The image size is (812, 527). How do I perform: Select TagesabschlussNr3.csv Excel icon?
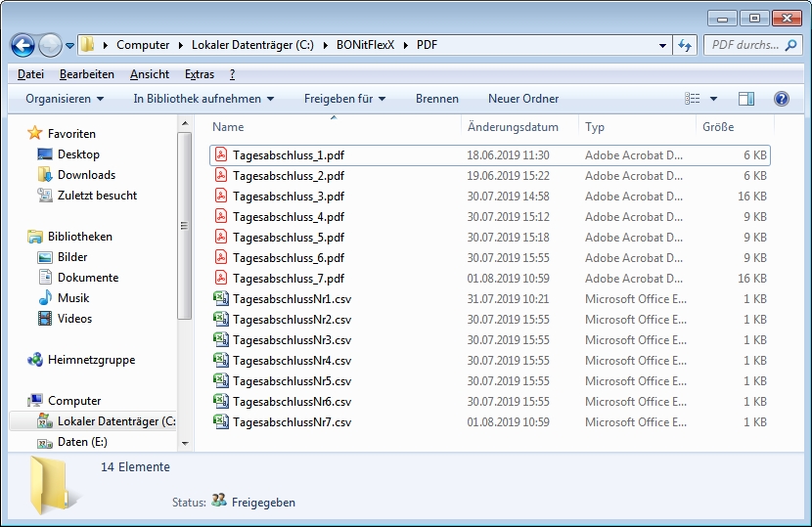pos(221,339)
